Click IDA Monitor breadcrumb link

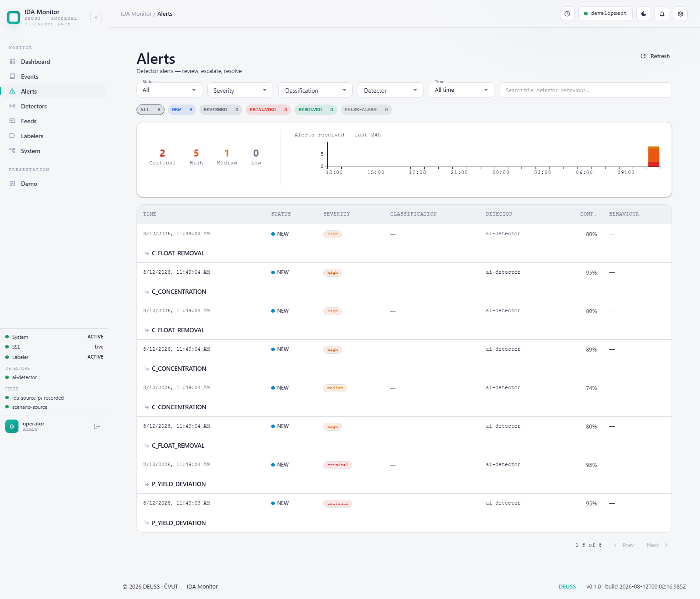point(136,14)
